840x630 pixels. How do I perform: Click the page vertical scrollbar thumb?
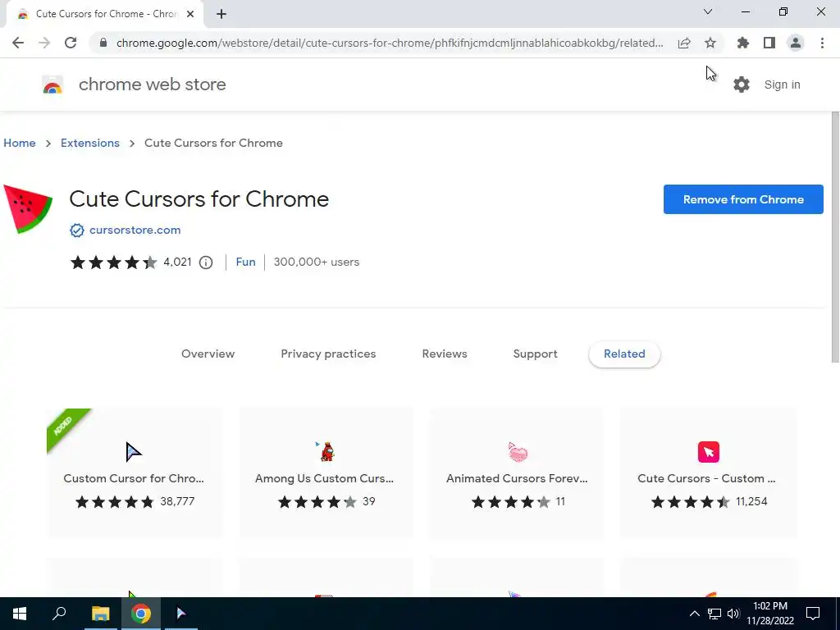[835, 237]
